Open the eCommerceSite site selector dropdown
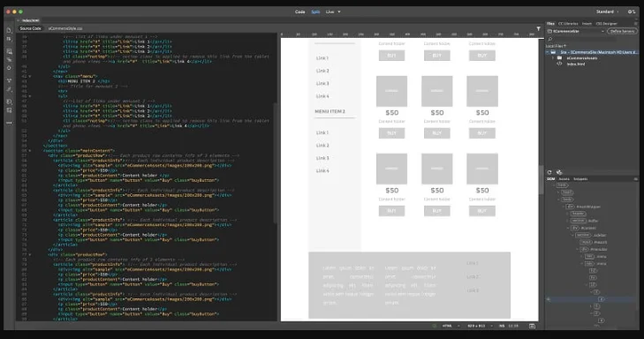This screenshot has width=644, height=339. (x=576, y=31)
